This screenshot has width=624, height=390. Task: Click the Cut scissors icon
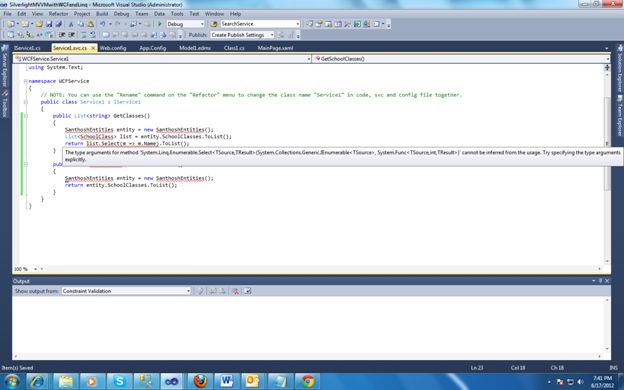click(71, 24)
